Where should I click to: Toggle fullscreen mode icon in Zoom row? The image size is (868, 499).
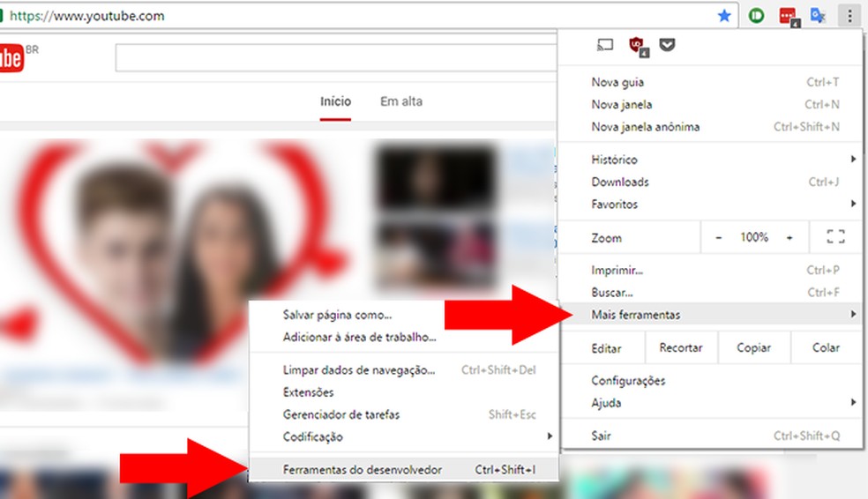[836, 237]
